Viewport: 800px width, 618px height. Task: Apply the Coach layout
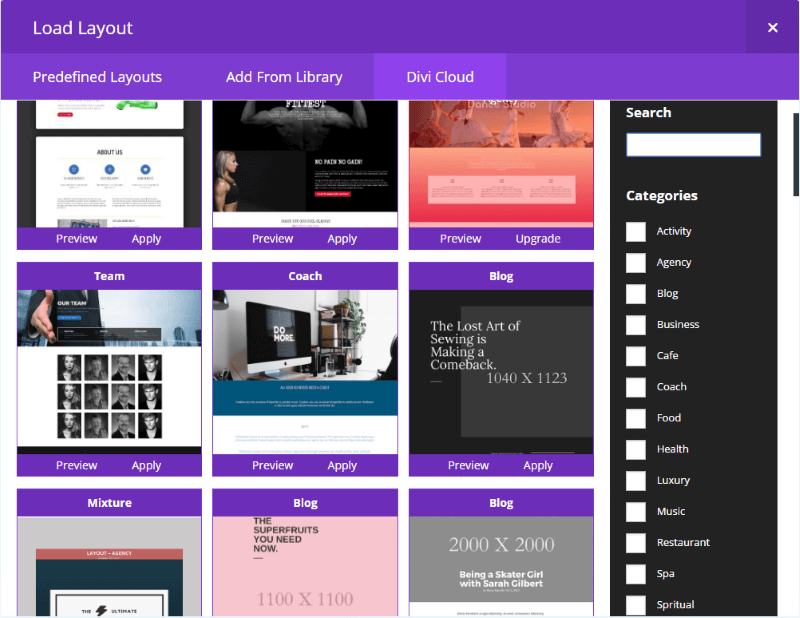coord(342,465)
